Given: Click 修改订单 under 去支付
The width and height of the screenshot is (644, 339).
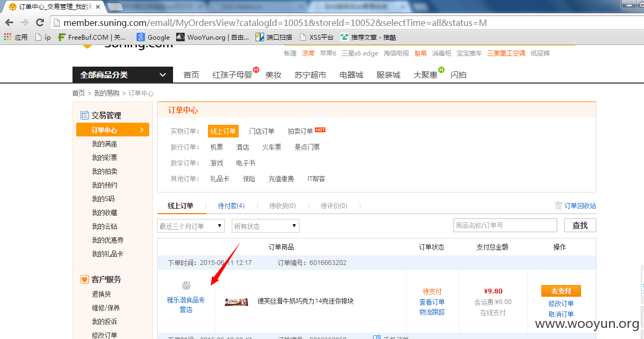Looking at the screenshot, I should coord(561,304).
